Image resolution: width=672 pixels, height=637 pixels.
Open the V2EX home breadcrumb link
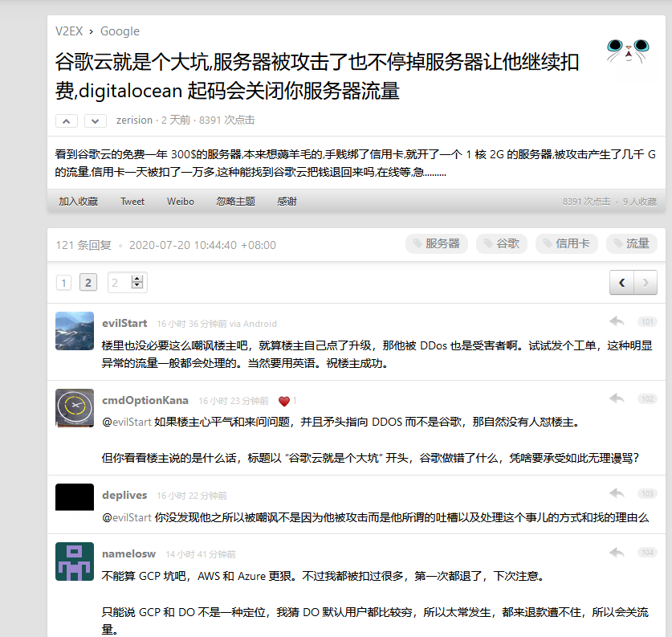(x=70, y=31)
